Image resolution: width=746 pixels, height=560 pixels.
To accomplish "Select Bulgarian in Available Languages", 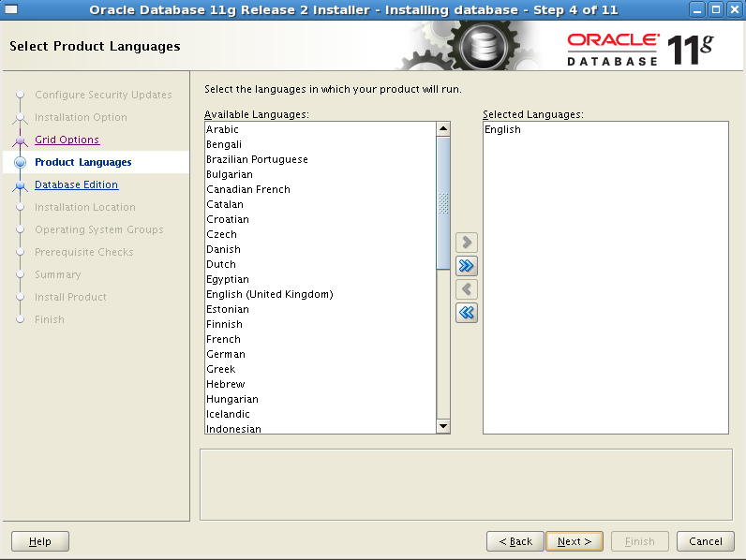I will point(321,174).
